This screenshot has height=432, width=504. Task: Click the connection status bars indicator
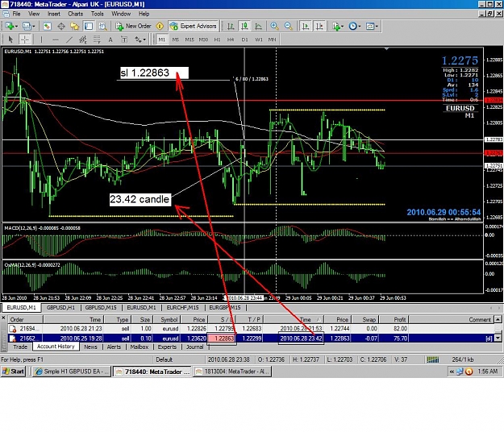433,359
